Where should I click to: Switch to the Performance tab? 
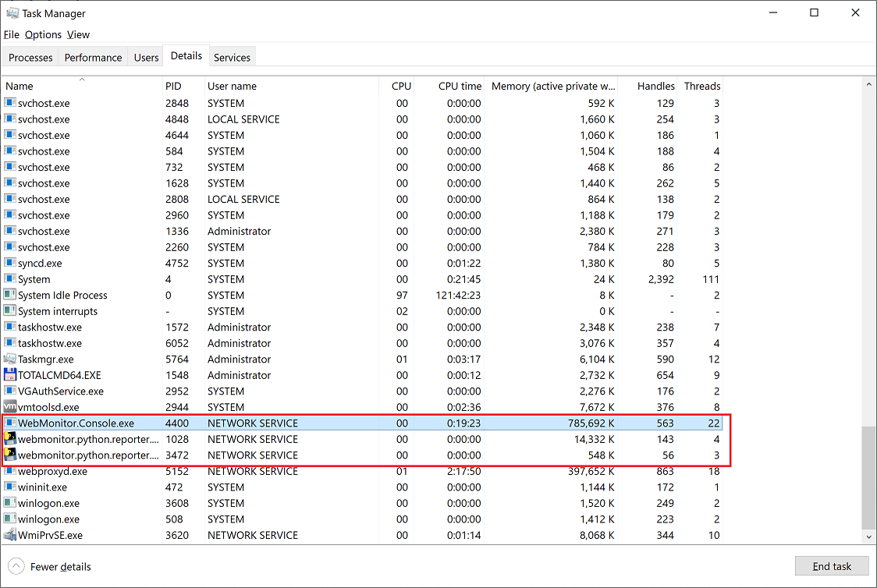pyautogui.click(x=93, y=57)
